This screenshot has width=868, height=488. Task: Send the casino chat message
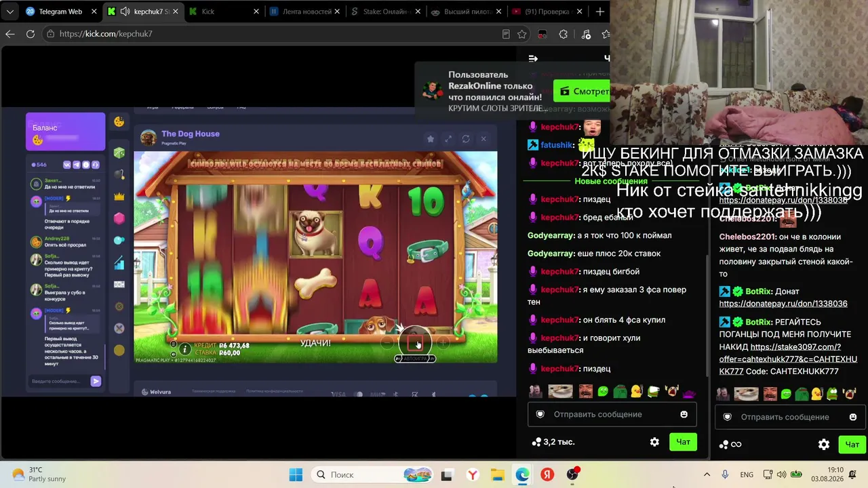pos(96,382)
